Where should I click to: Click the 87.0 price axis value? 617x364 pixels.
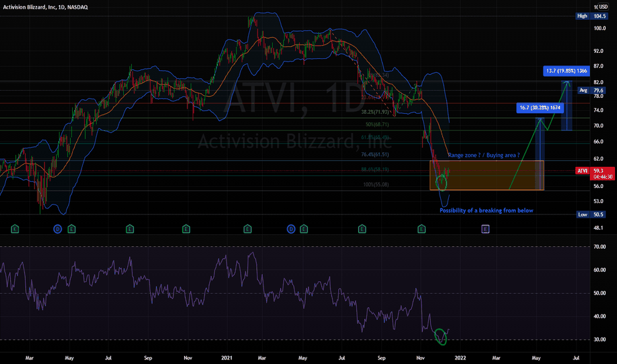pyautogui.click(x=598, y=66)
